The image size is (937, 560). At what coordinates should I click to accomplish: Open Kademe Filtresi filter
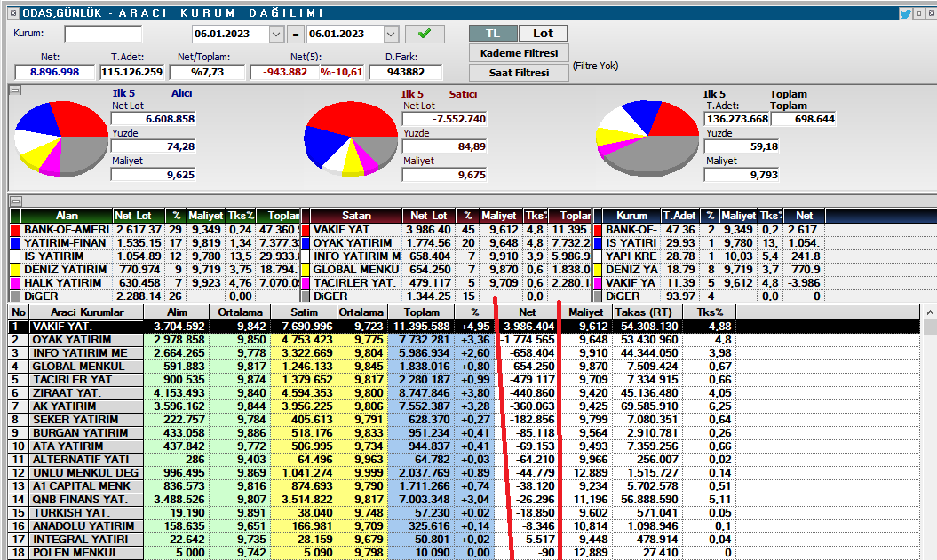click(519, 53)
